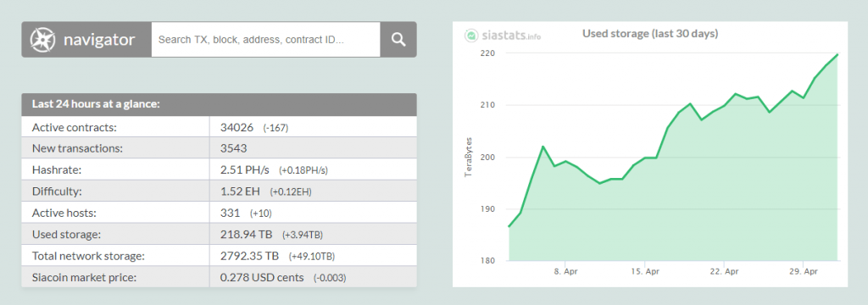Click the '29. Apr' x-axis label
The image size is (868, 305).
[804, 272]
